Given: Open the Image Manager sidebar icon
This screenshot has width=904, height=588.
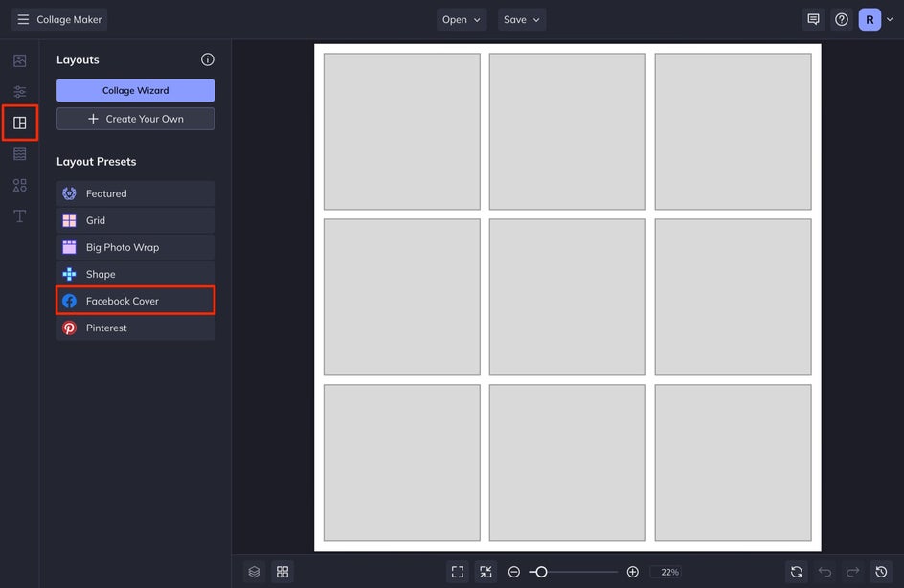Looking at the screenshot, I should coord(19,60).
